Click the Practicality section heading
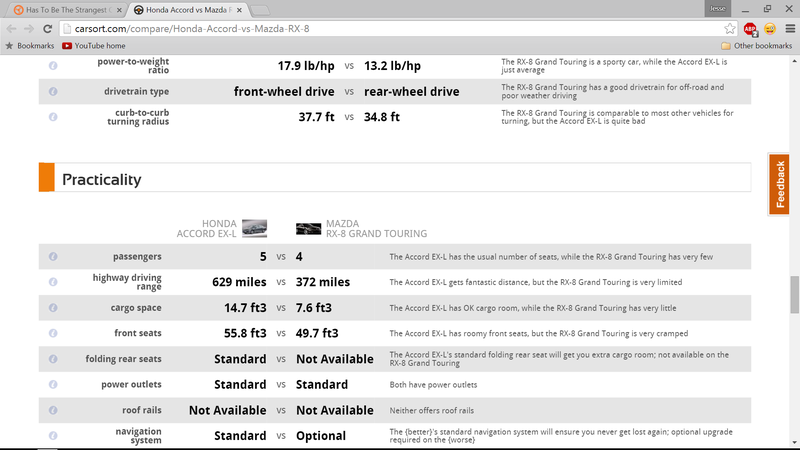Image resolution: width=800 pixels, height=450 pixels. tap(102, 180)
